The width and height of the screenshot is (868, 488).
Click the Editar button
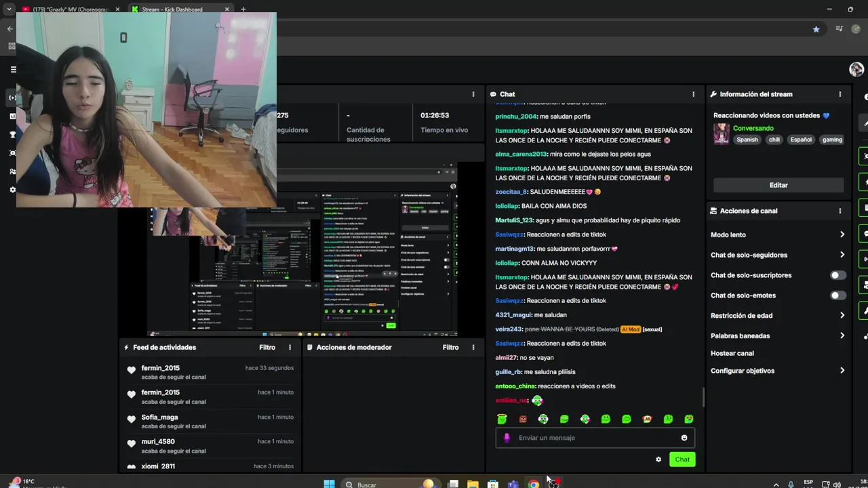pyautogui.click(x=778, y=185)
